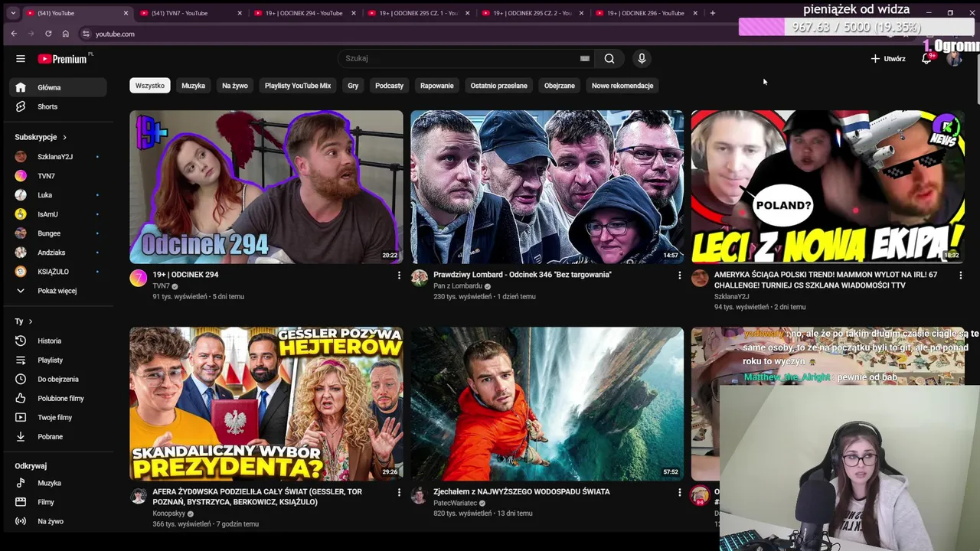Open the notifications bell
The height and width of the screenshot is (551, 980).
(x=926, y=59)
